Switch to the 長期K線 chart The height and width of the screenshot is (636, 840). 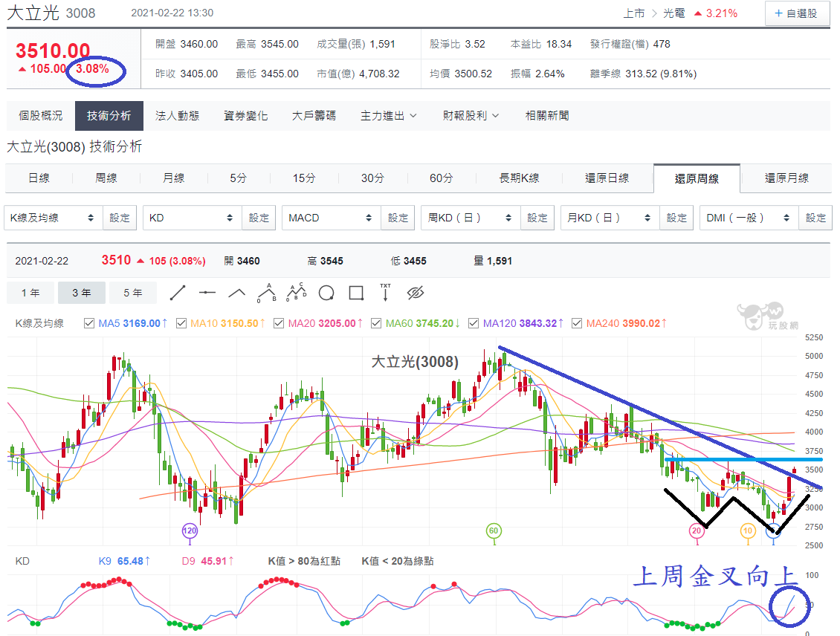519,178
